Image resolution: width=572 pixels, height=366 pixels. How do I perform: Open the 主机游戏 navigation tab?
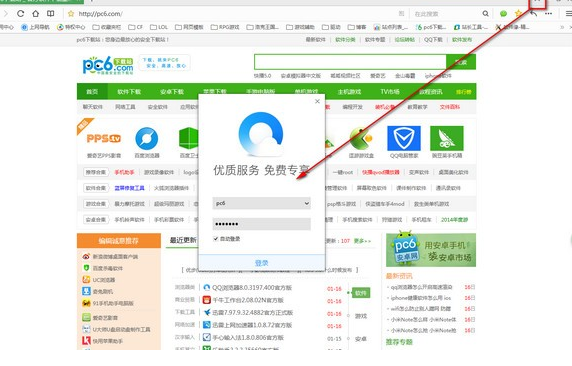[349, 92]
